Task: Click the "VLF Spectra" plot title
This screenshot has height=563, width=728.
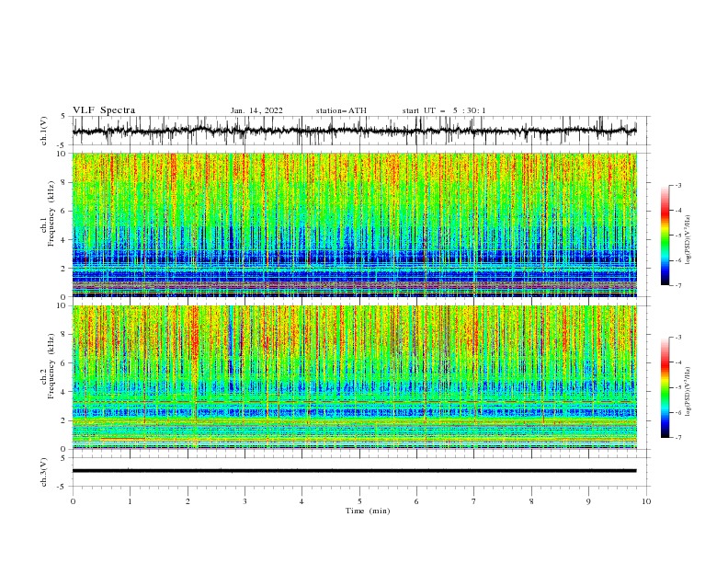Action: 104,110
